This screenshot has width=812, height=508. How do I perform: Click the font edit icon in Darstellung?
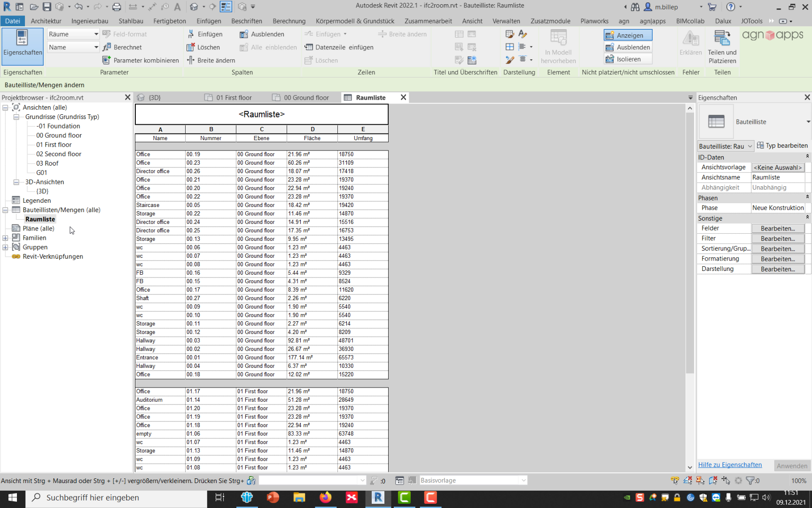(x=523, y=34)
